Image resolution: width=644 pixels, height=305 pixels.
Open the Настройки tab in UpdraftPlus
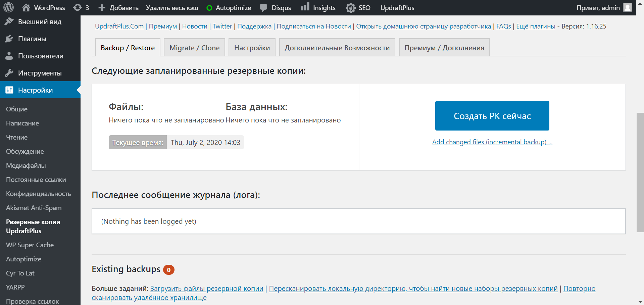(252, 48)
